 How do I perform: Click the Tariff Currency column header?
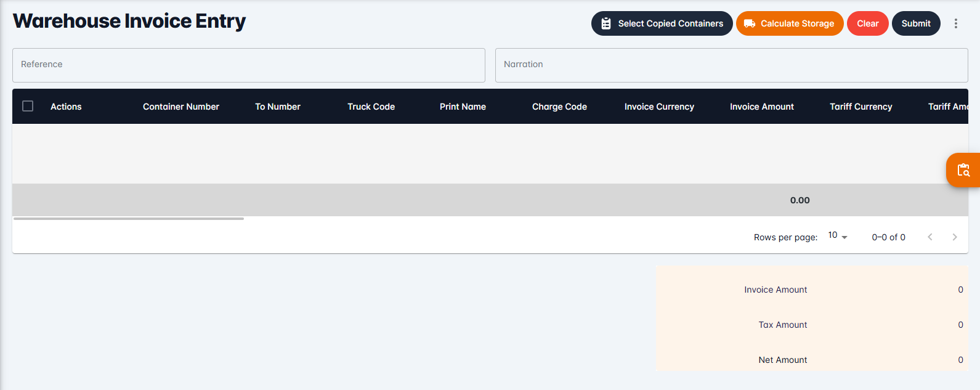(x=861, y=107)
